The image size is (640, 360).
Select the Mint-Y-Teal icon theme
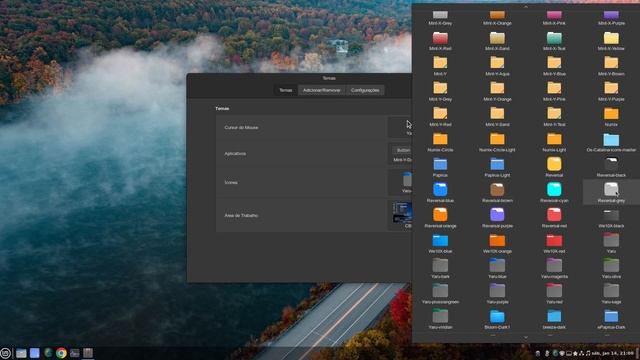coord(554,117)
